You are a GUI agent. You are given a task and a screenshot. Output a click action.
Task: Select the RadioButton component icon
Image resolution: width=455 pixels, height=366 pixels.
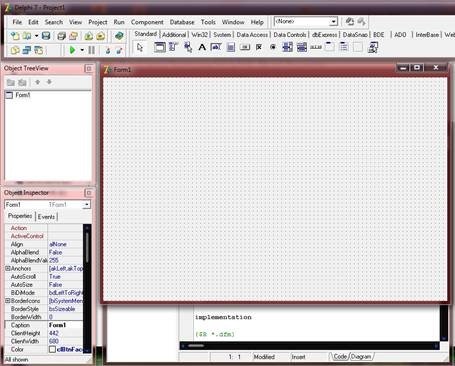click(273, 47)
